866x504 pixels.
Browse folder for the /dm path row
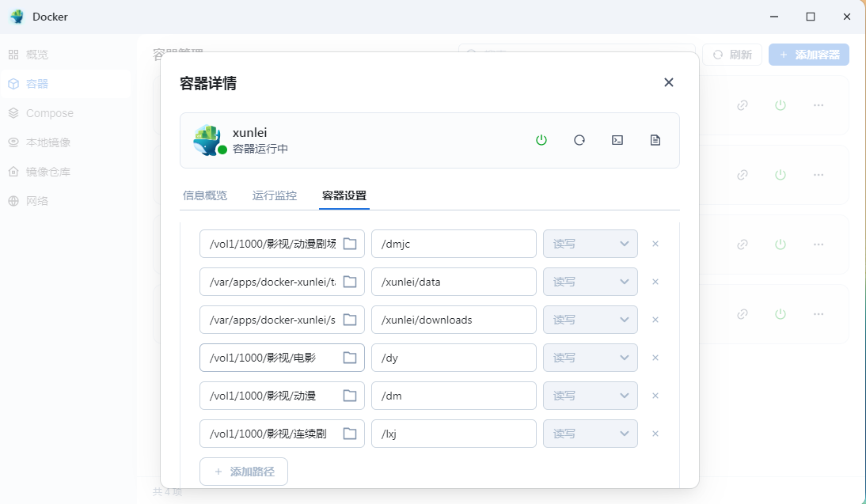tap(350, 396)
